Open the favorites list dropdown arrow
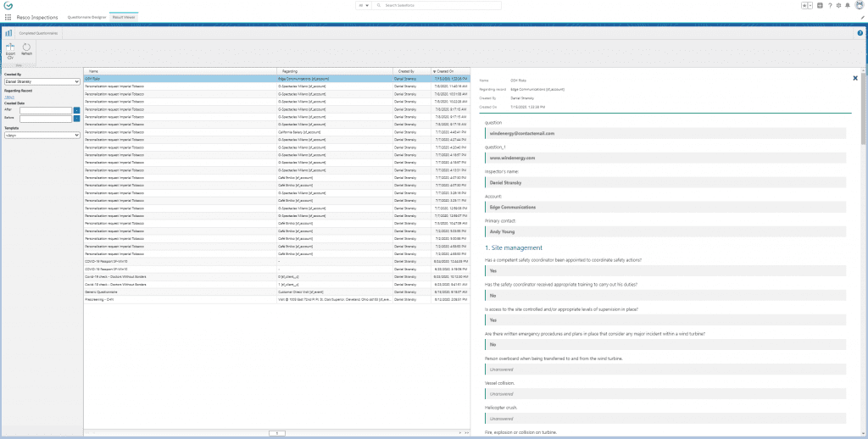Viewport: 868px width, 439px height. coord(810,6)
